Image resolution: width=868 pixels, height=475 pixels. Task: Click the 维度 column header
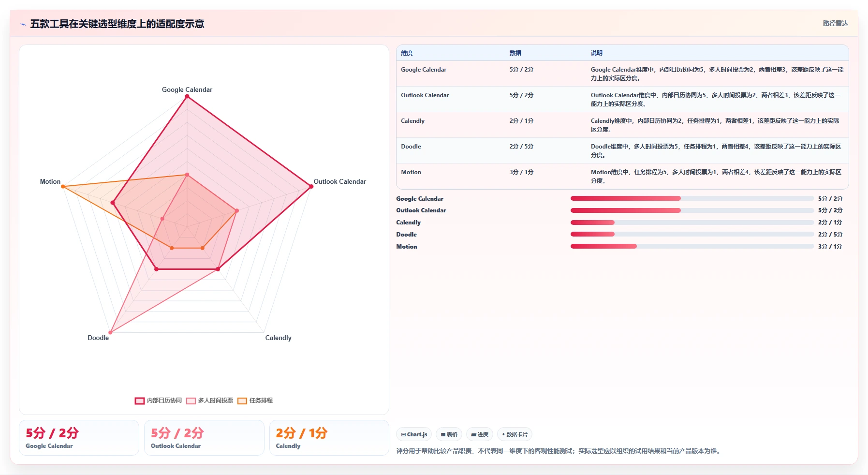coord(407,53)
